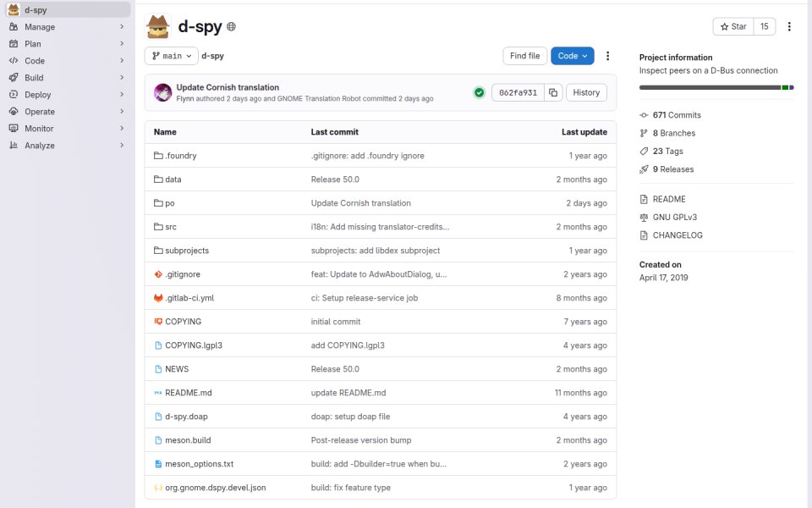812x508 pixels.
Task: Click the large d-spy project logo
Action: pyautogui.click(x=158, y=26)
